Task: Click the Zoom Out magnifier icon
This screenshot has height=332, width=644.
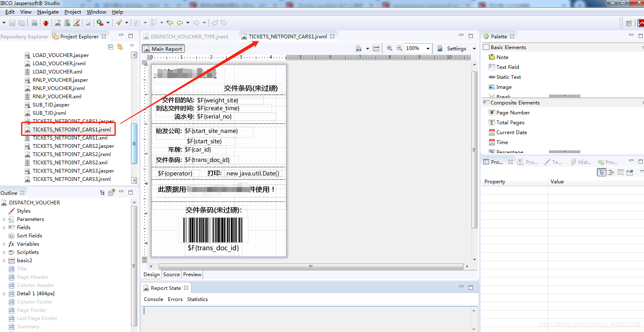Action: click(x=399, y=48)
